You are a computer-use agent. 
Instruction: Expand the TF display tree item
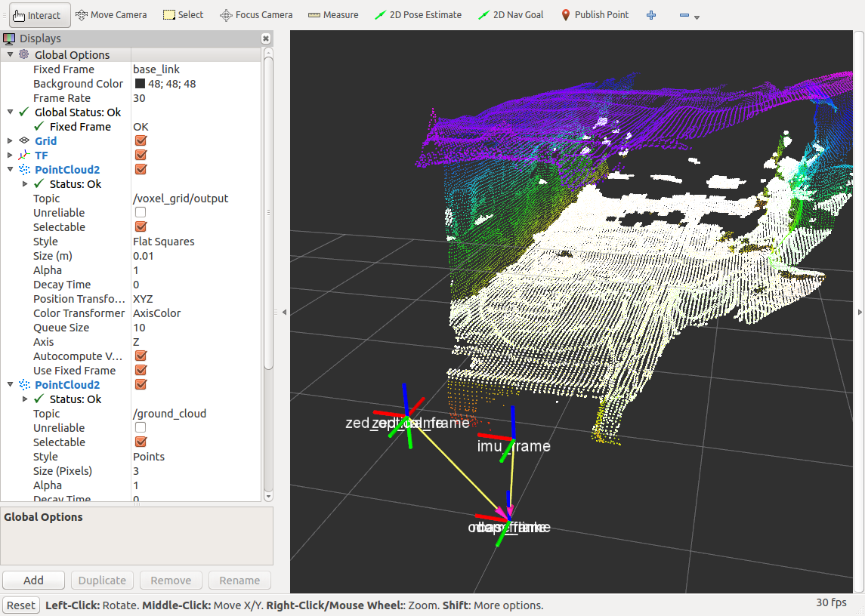[10, 156]
